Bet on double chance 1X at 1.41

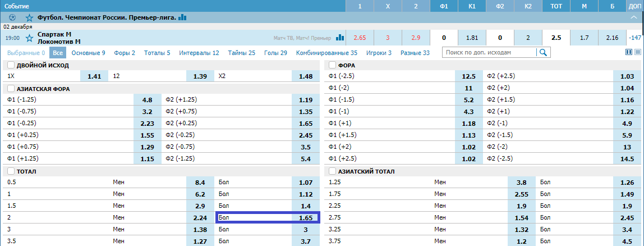click(x=94, y=76)
